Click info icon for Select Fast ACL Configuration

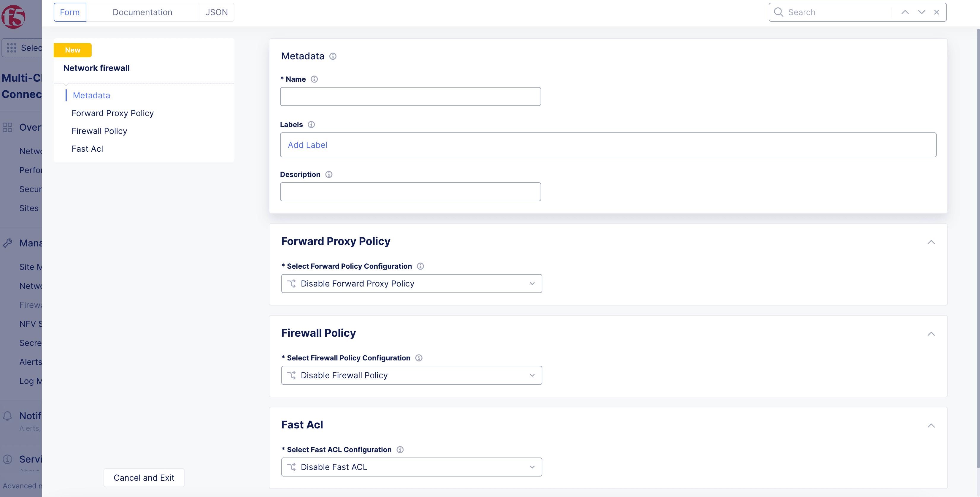[400, 449]
